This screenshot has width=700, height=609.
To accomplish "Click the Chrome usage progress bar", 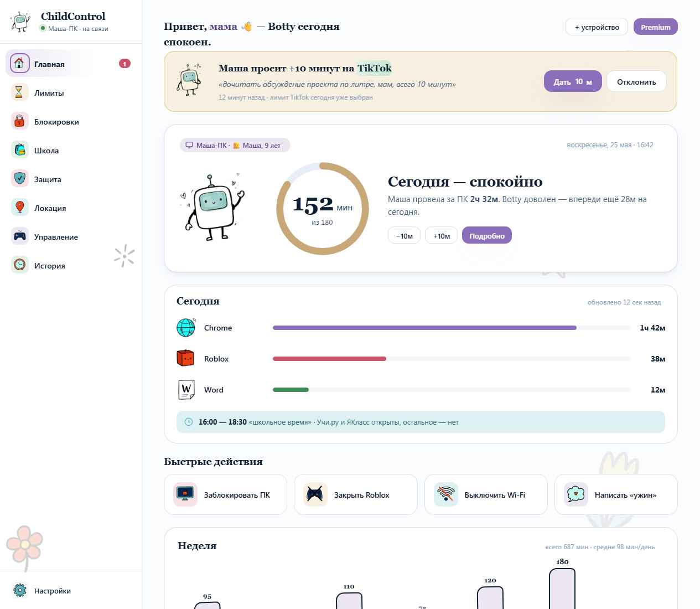I will (452, 328).
